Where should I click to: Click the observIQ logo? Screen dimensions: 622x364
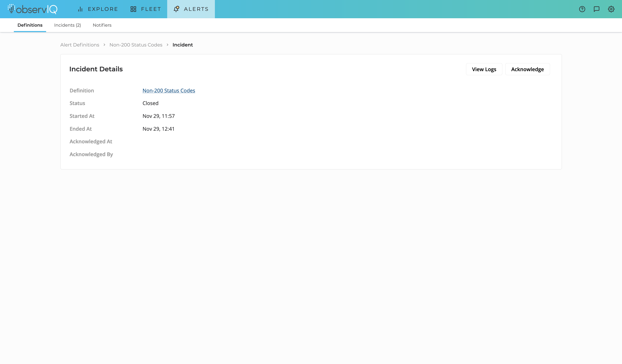pyautogui.click(x=33, y=9)
